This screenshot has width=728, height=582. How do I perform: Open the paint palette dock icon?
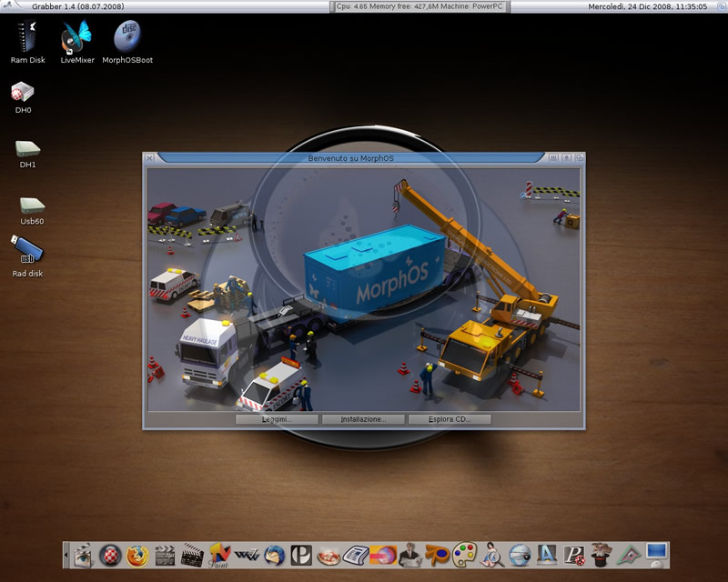465,555
